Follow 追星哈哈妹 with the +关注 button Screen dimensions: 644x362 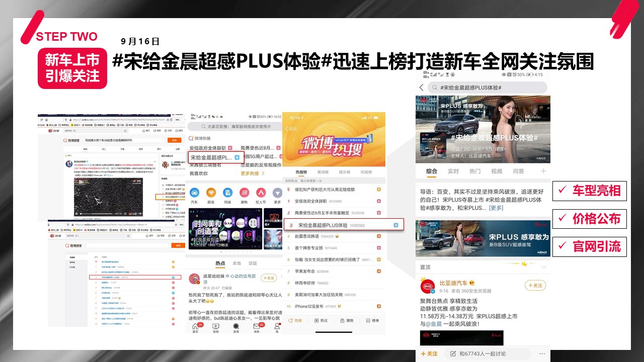tap(269, 278)
